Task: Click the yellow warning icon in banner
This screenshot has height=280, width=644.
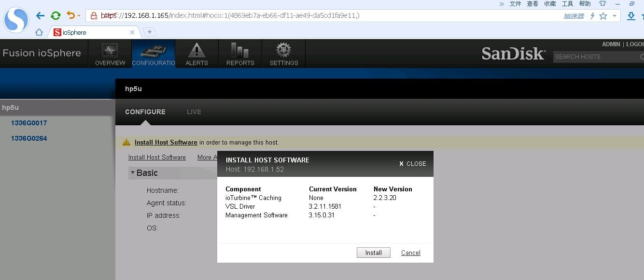Action: (126, 142)
